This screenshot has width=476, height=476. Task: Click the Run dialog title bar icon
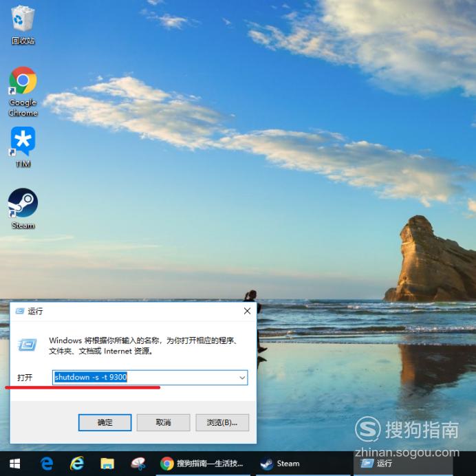(20, 311)
